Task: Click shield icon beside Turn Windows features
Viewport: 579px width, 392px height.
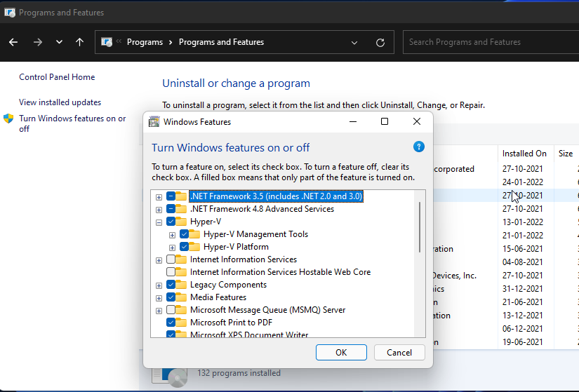Action: (x=9, y=119)
